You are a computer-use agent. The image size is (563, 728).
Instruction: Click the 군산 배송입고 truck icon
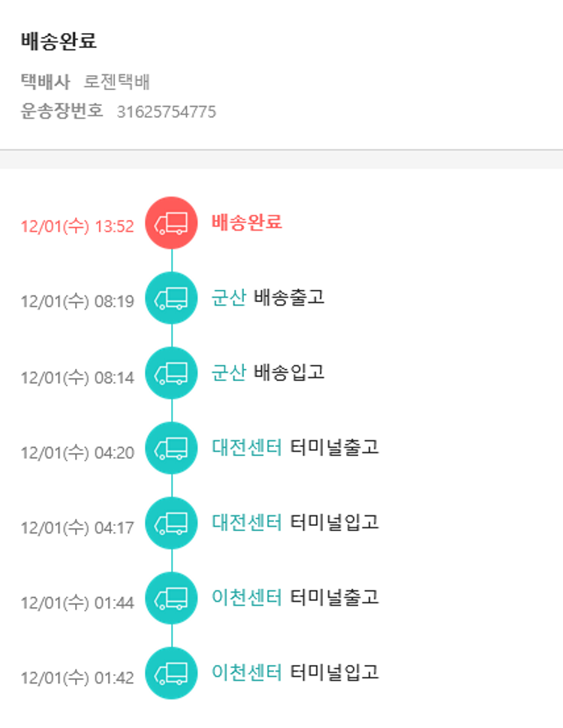pyautogui.click(x=171, y=373)
